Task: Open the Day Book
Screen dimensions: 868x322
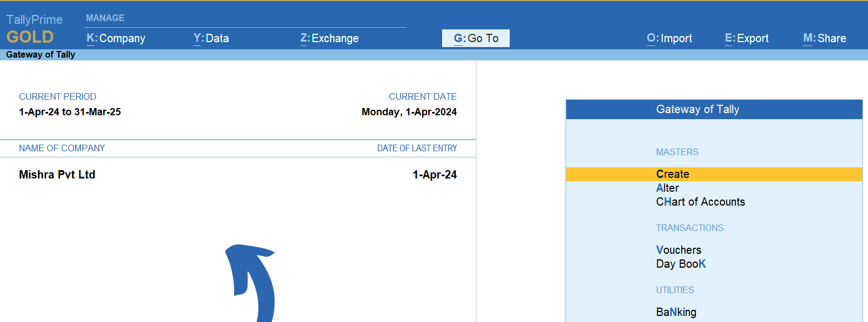Action: point(681,264)
